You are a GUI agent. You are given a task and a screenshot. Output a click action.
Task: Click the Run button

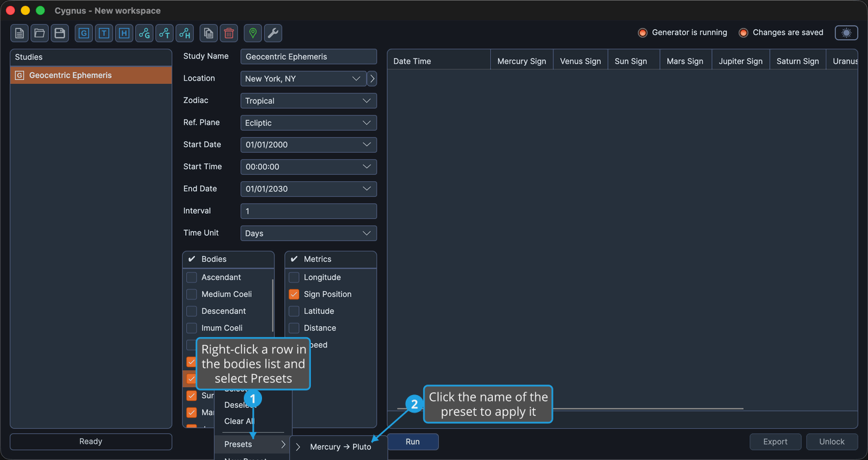413,442
